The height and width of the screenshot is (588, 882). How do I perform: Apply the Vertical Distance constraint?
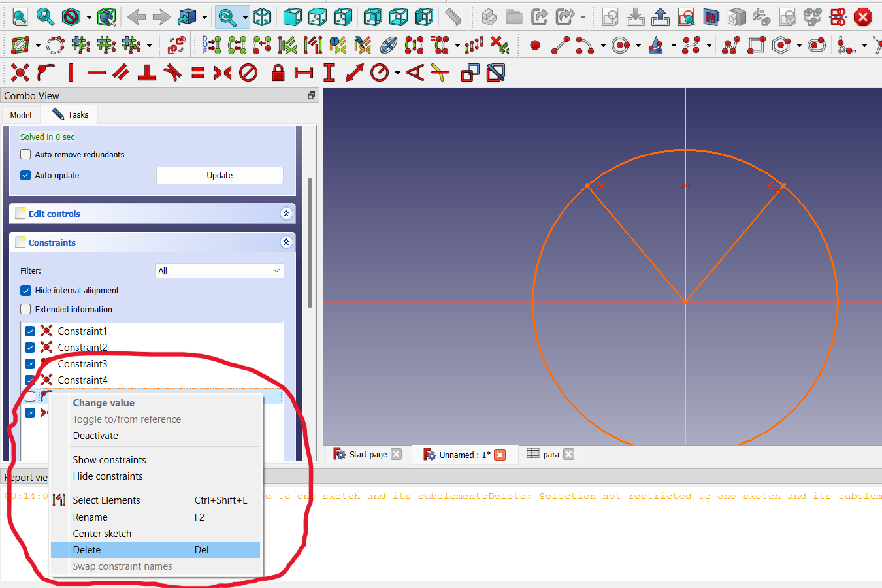pyautogui.click(x=329, y=72)
